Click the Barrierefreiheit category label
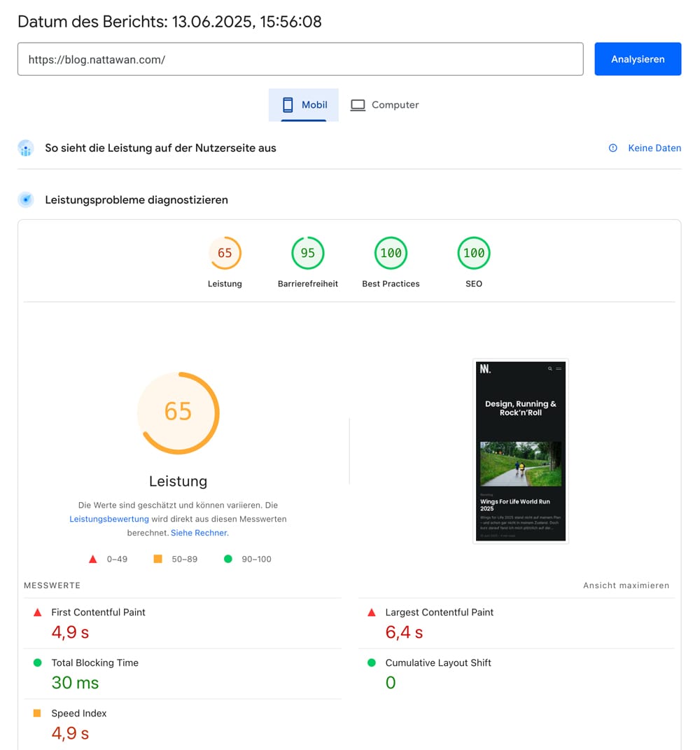This screenshot has height=750, width=700. coord(308,284)
